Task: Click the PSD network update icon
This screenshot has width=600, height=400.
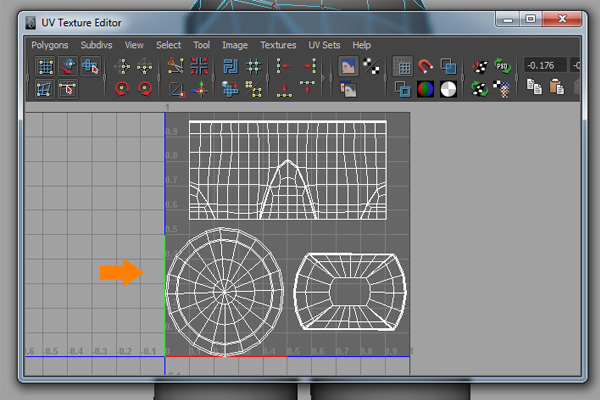Action: (x=502, y=67)
